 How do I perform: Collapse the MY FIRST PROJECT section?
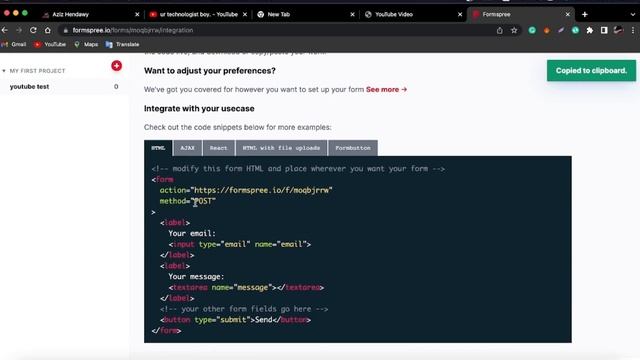tap(4, 71)
